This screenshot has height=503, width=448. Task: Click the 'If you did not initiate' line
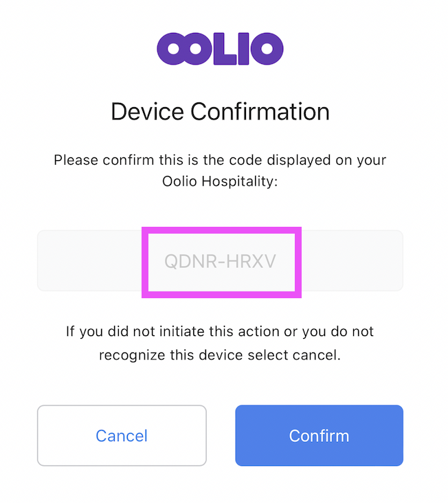[x=220, y=332]
